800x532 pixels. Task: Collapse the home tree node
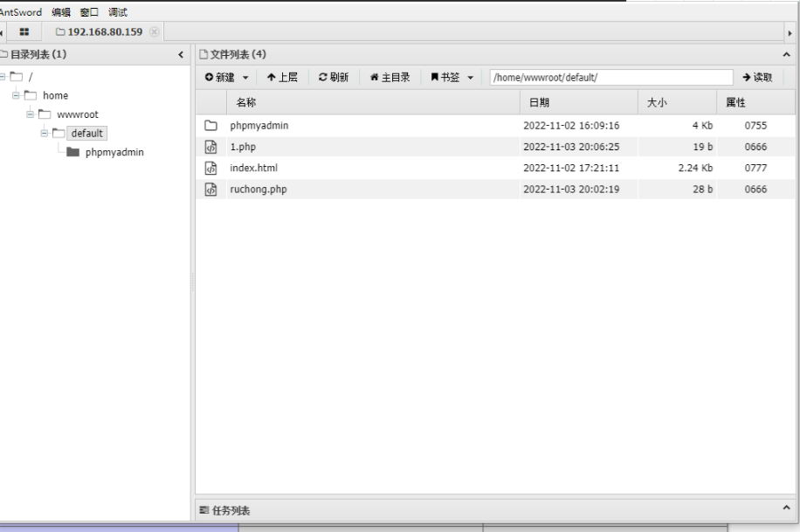click(16, 95)
